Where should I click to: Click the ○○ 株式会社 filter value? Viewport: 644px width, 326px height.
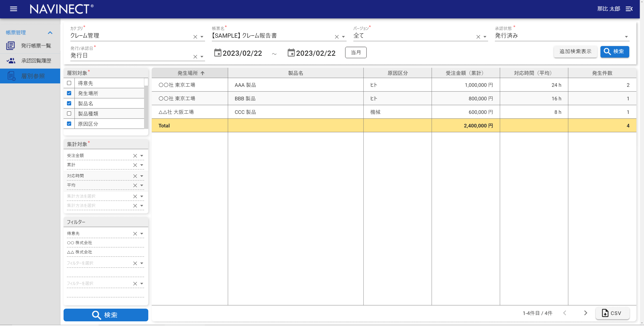coord(79,243)
